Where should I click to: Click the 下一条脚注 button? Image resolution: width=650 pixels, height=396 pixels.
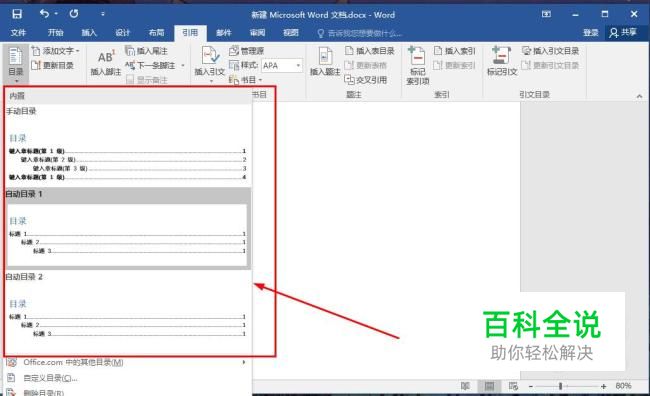[x=150, y=66]
